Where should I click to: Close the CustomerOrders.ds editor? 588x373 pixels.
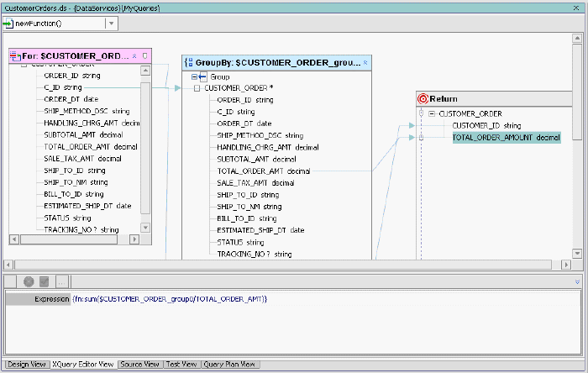[576, 8]
